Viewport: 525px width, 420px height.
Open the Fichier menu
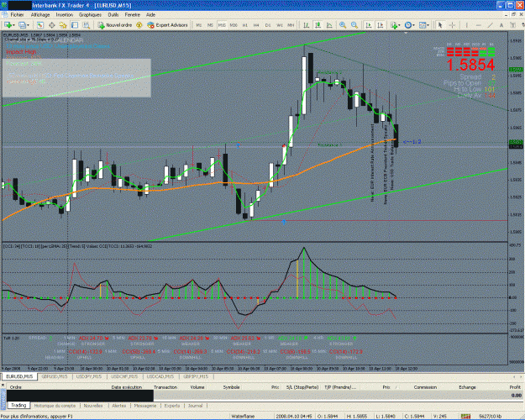click(17, 15)
